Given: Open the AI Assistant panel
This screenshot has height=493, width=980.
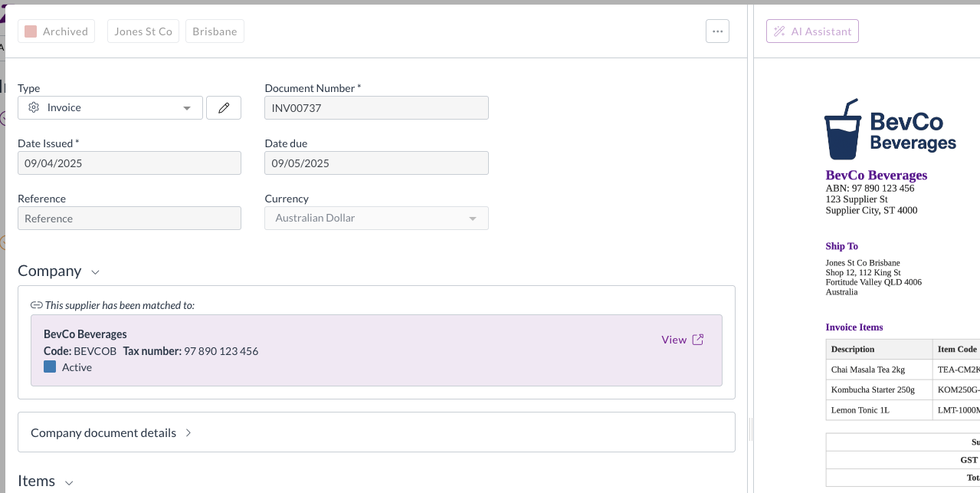Looking at the screenshot, I should pos(812,31).
